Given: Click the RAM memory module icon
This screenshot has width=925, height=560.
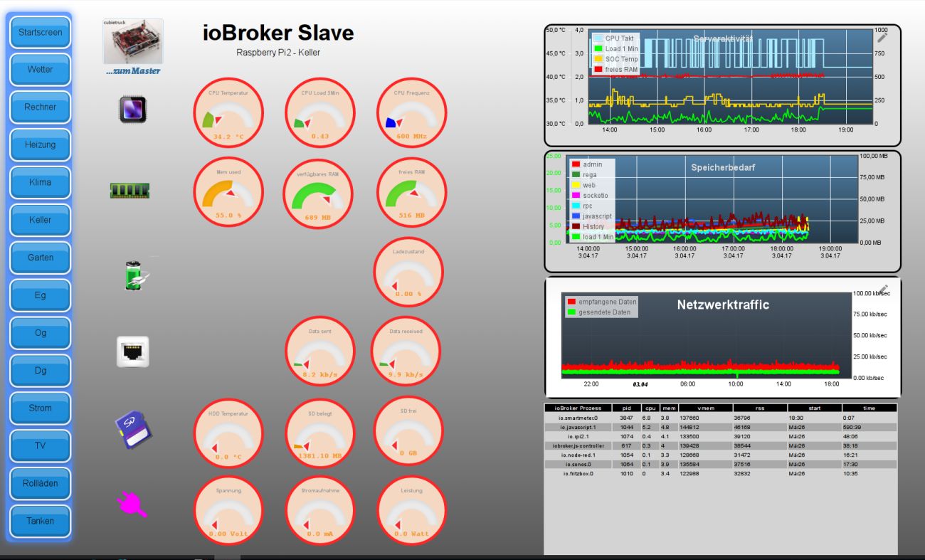Looking at the screenshot, I should point(129,190).
